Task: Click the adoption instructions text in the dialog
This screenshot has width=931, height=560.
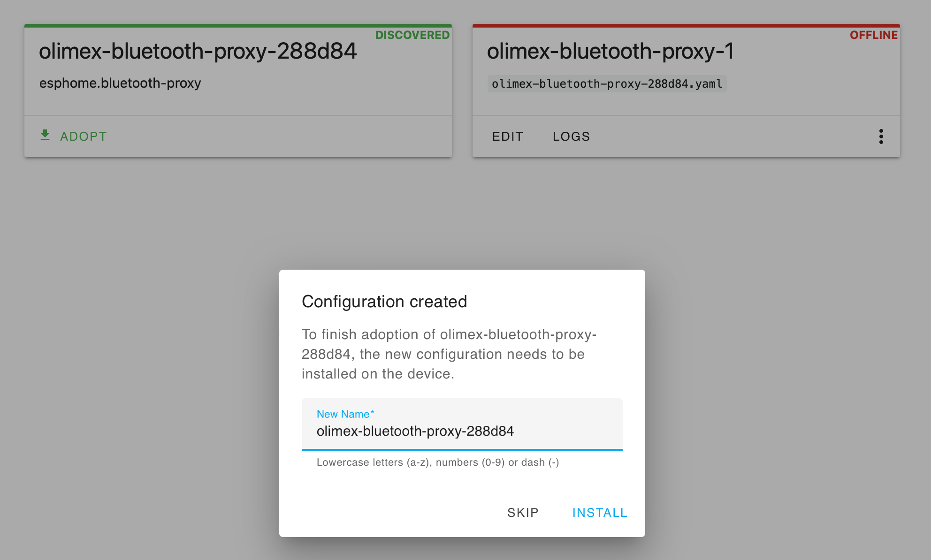Action: point(449,354)
